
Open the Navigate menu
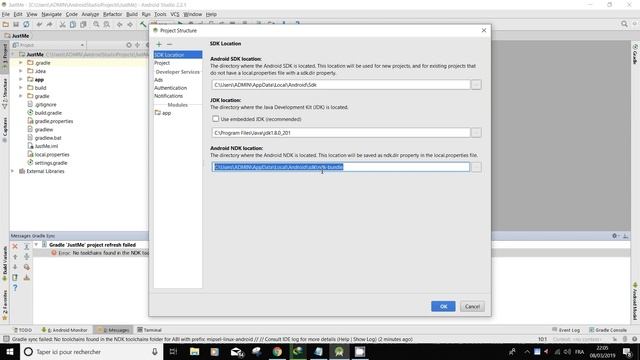51,14
